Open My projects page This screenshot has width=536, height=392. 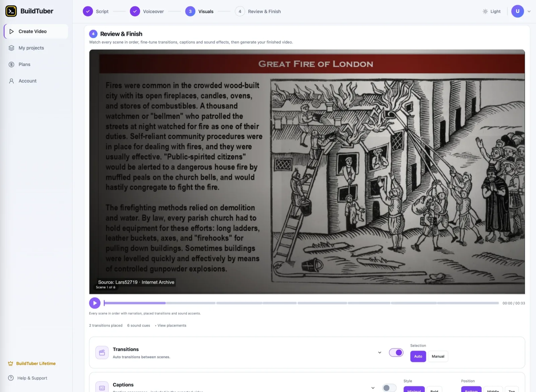tap(36, 48)
